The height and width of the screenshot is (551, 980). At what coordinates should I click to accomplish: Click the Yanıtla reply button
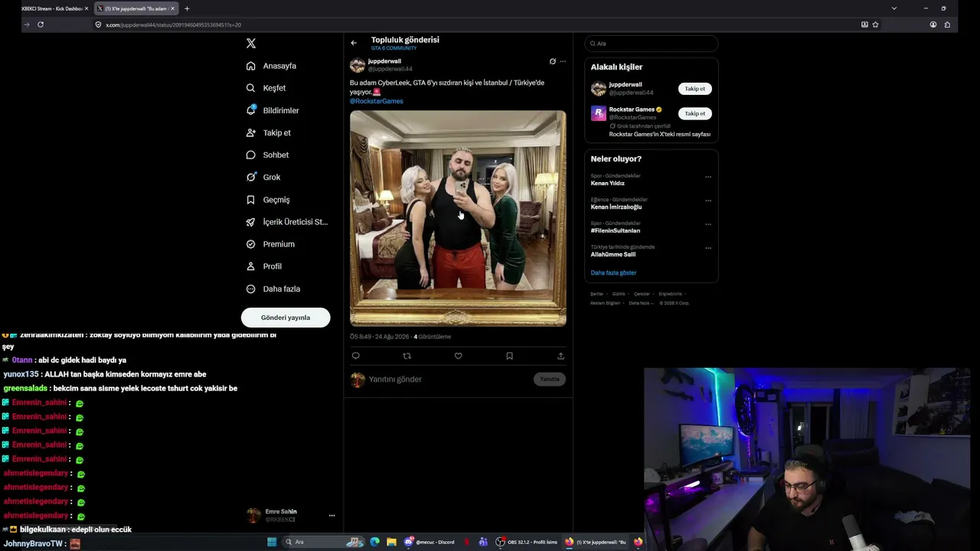550,379
